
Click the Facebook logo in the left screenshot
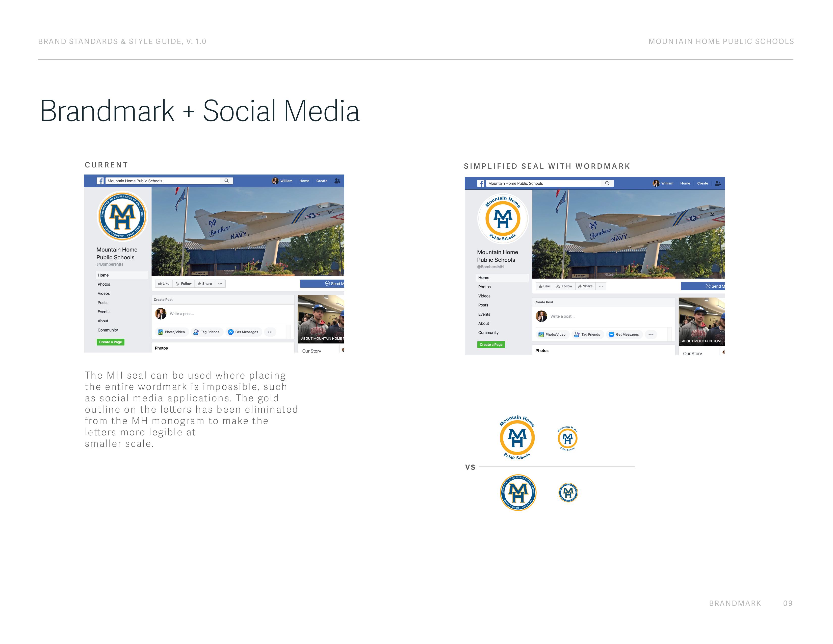[100, 181]
